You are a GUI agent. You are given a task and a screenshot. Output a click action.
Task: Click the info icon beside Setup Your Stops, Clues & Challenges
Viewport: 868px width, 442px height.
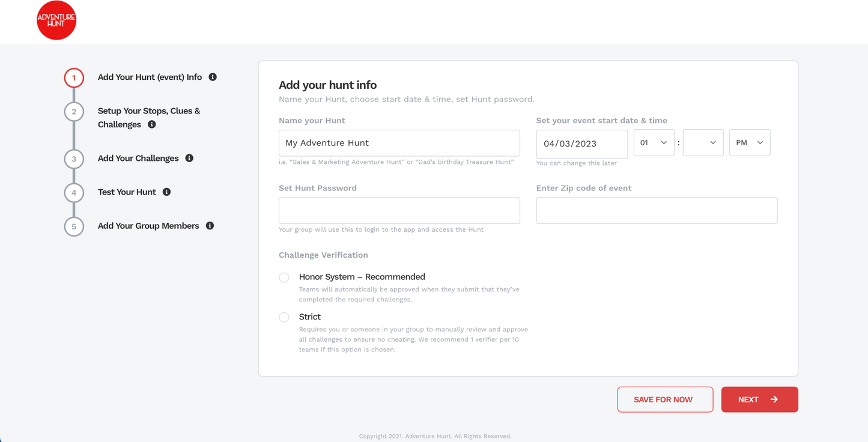click(x=151, y=124)
